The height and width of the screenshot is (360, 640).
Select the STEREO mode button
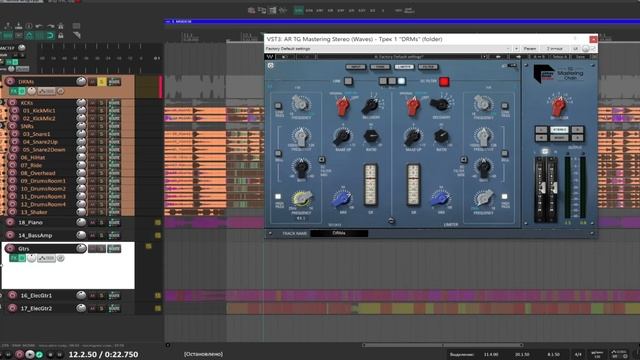point(559,130)
